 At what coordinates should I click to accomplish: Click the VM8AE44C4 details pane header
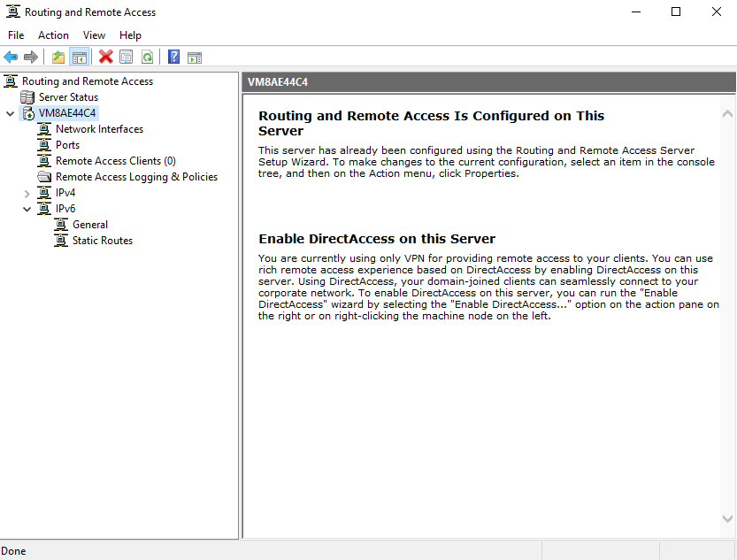pyautogui.click(x=488, y=82)
